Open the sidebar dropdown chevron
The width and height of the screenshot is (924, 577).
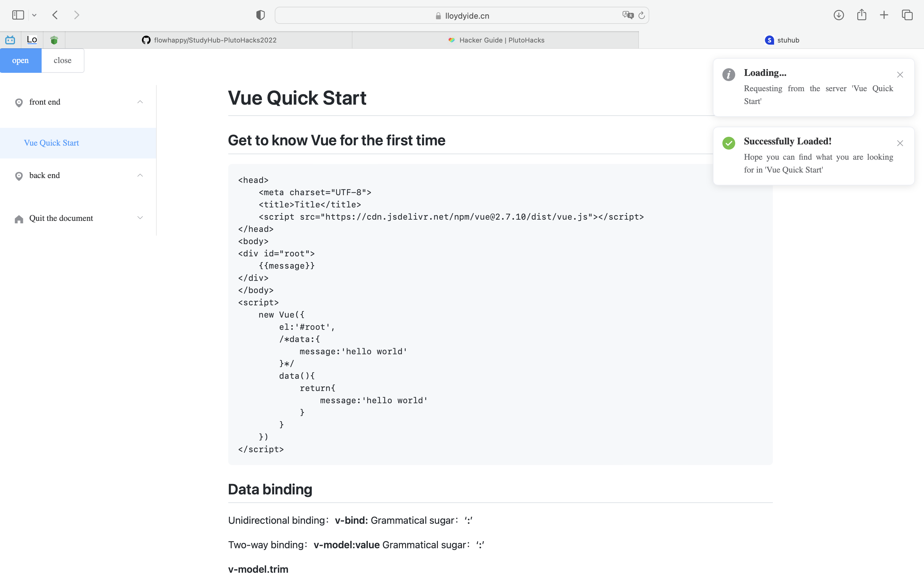[x=34, y=15]
